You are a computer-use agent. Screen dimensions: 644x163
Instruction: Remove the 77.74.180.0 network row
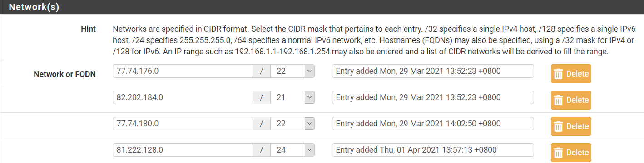571,126
